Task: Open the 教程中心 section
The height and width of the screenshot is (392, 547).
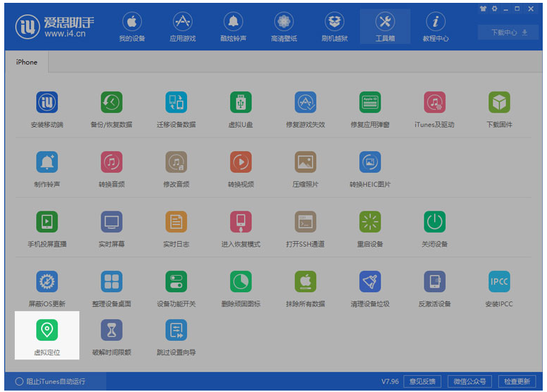Action: [436, 27]
